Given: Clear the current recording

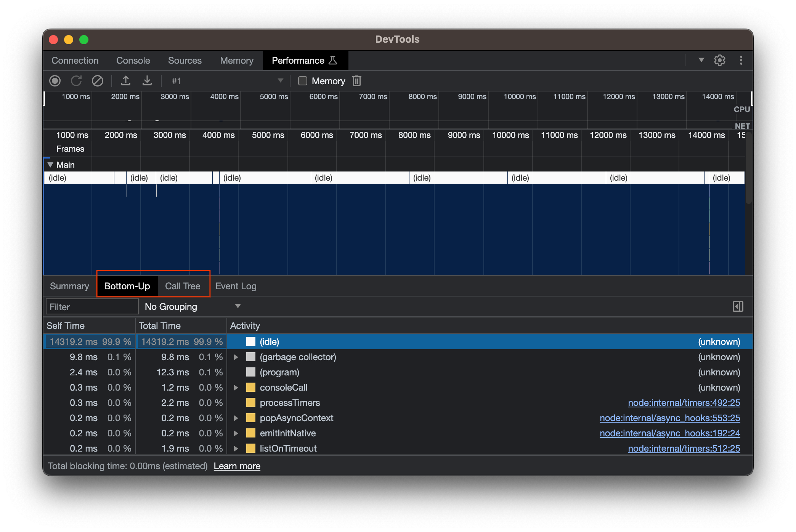Looking at the screenshot, I should [x=98, y=81].
